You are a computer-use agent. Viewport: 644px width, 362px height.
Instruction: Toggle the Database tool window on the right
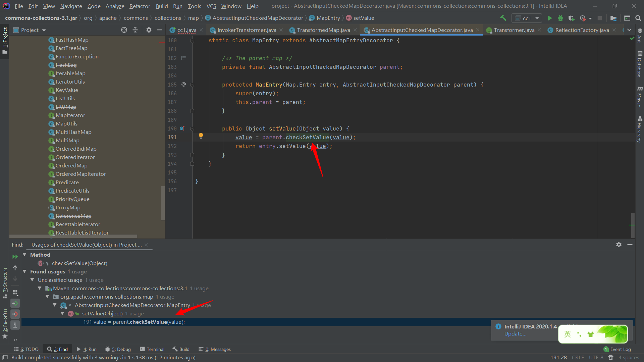coord(640,64)
